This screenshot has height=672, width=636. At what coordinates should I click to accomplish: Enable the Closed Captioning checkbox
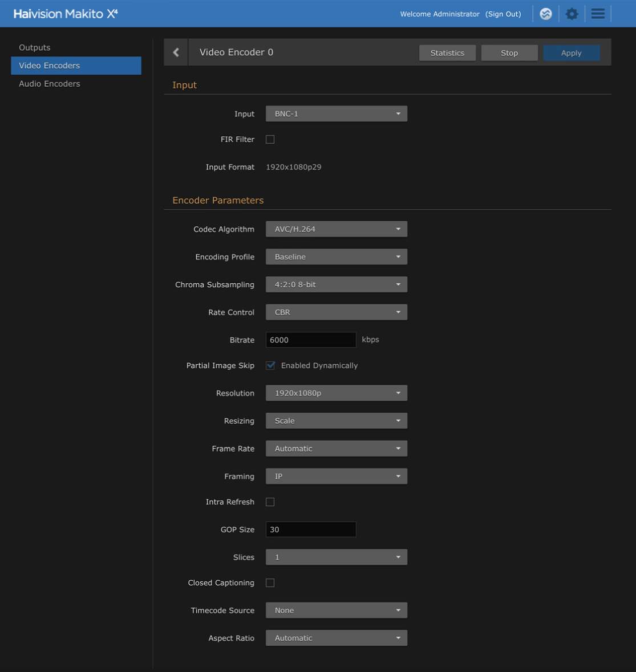tap(270, 583)
